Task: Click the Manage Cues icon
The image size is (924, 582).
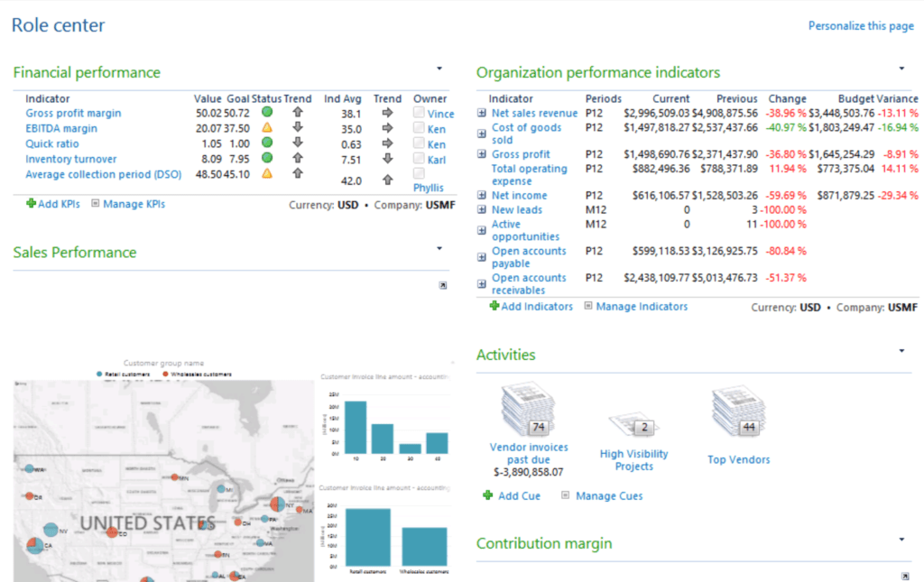Action: pos(568,495)
